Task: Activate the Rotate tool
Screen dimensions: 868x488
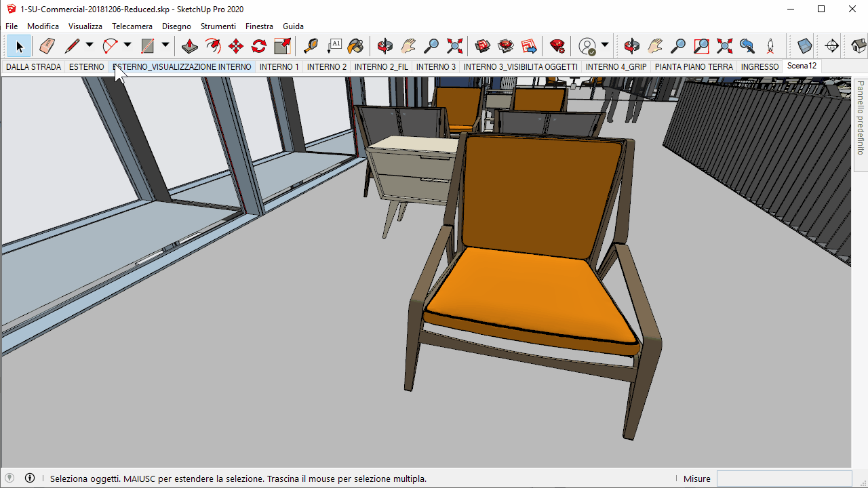Action: click(259, 46)
